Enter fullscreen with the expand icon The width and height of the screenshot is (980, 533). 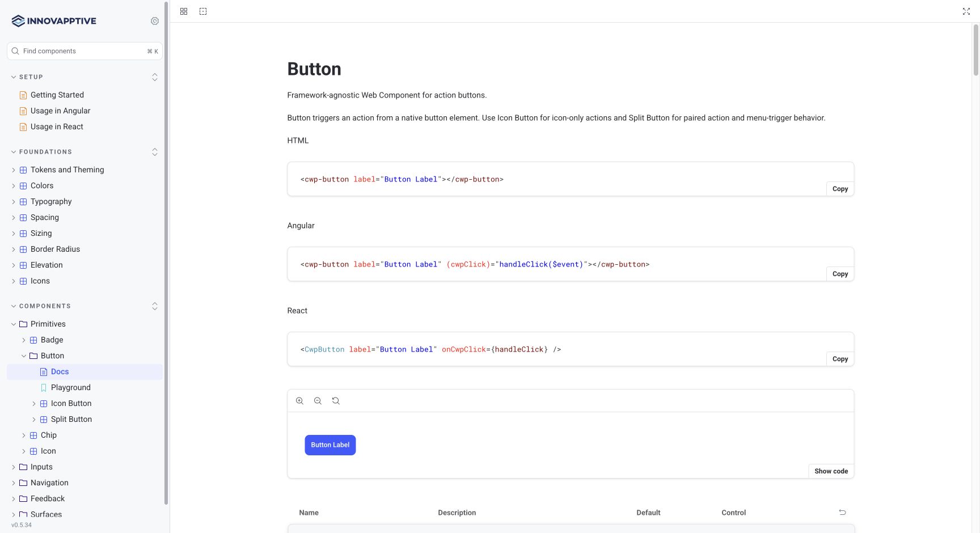[x=966, y=11]
